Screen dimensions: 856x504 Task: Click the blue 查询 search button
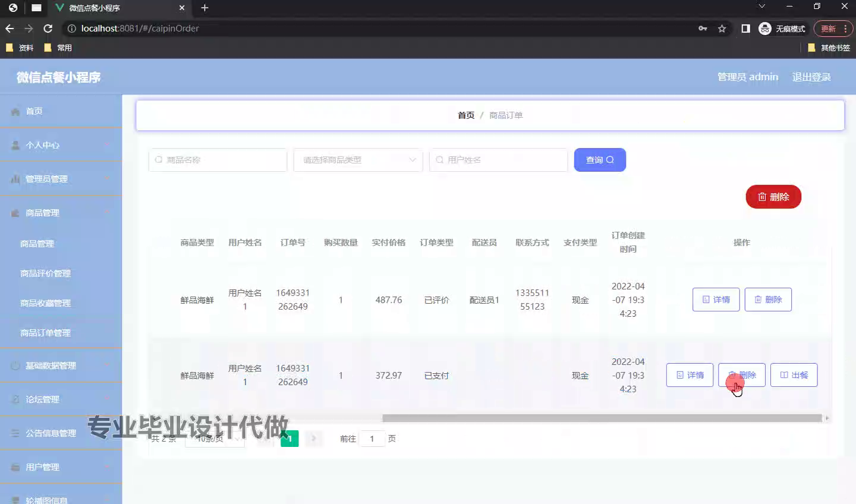tap(599, 160)
